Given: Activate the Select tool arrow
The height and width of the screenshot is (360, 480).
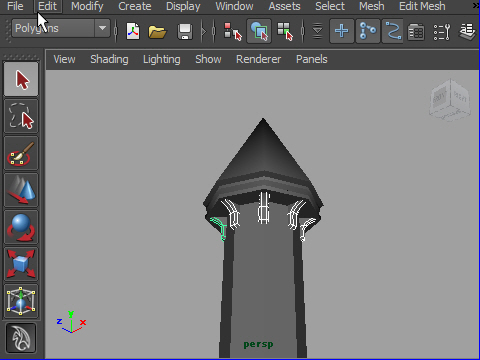Looking at the screenshot, I should coord(21,79).
